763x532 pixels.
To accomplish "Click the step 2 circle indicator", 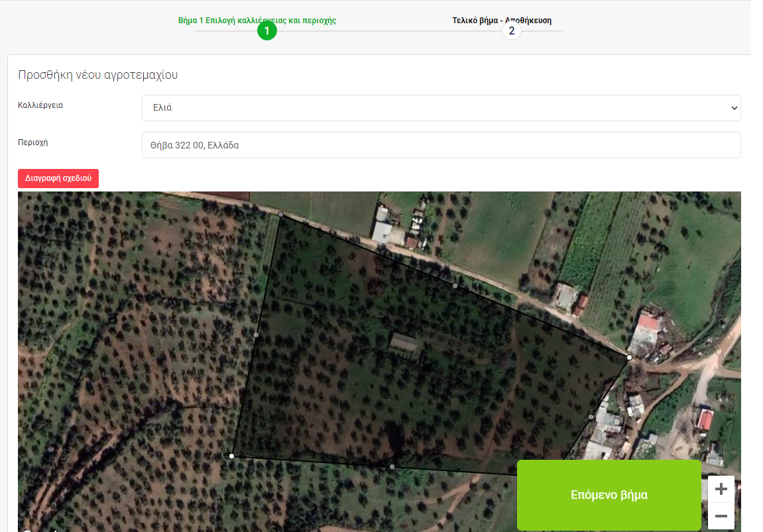I will 511,31.
